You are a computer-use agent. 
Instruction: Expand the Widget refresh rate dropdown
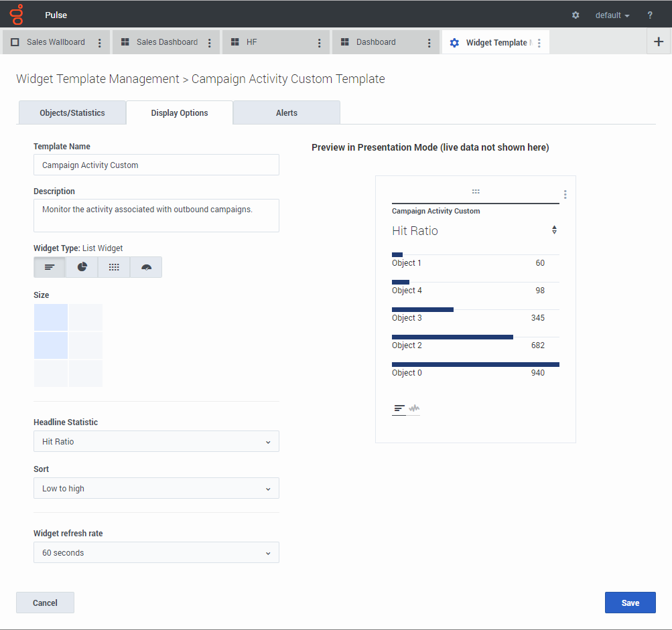point(156,553)
